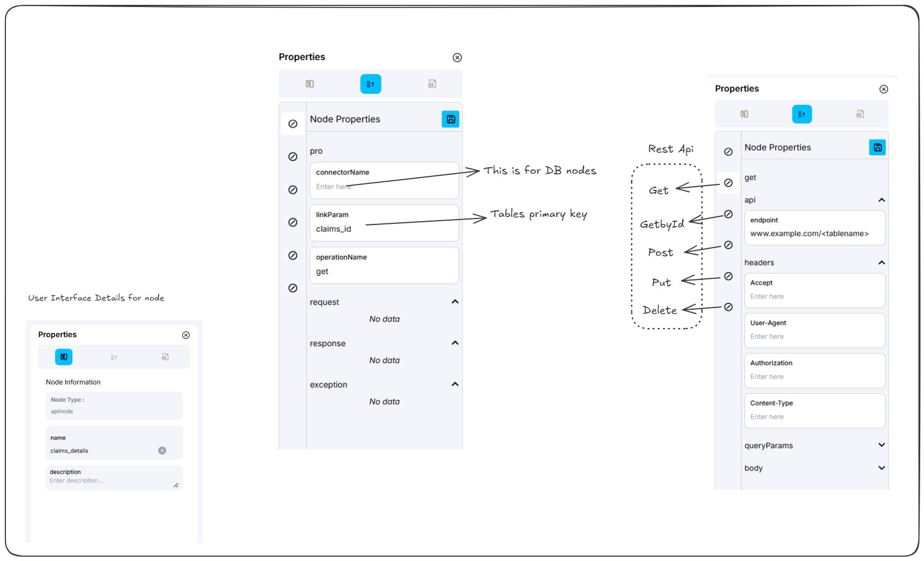Click the sidebar icon the Delete arrow points to

tap(728, 307)
